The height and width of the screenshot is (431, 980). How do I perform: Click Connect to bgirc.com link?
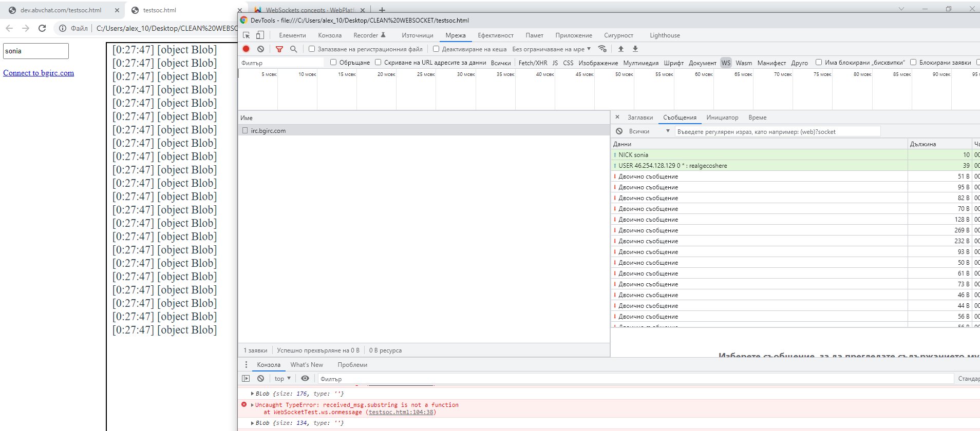(x=39, y=73)
